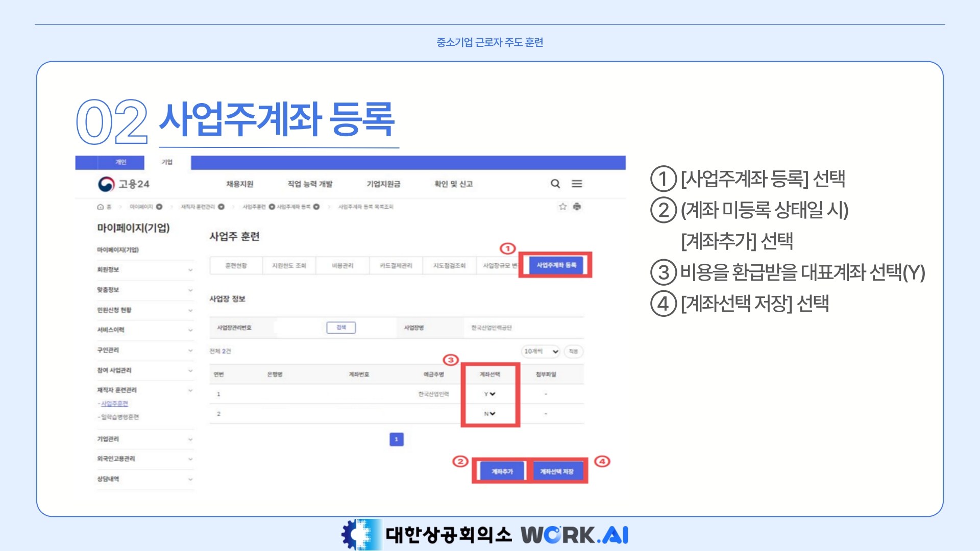The height and width of the screenshot is (551, 980).
Task: Open the 10개씩 page size dropdown
Action: tap(541, 352)
